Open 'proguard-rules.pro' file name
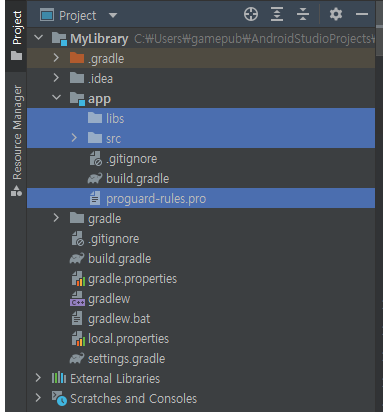Screen dimensions: 383x412 [156, 199]
